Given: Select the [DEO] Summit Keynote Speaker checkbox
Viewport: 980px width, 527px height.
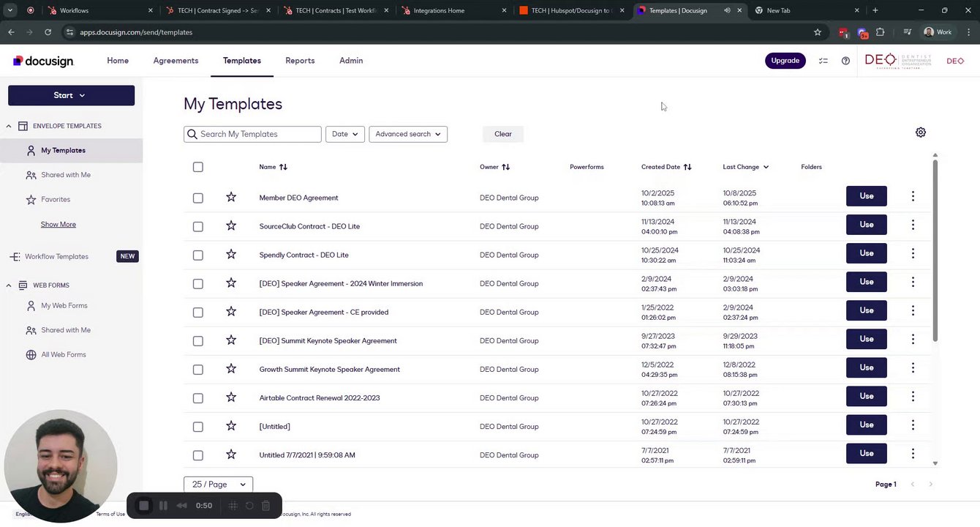Looking at the screenshot, I should click(198, 340).
